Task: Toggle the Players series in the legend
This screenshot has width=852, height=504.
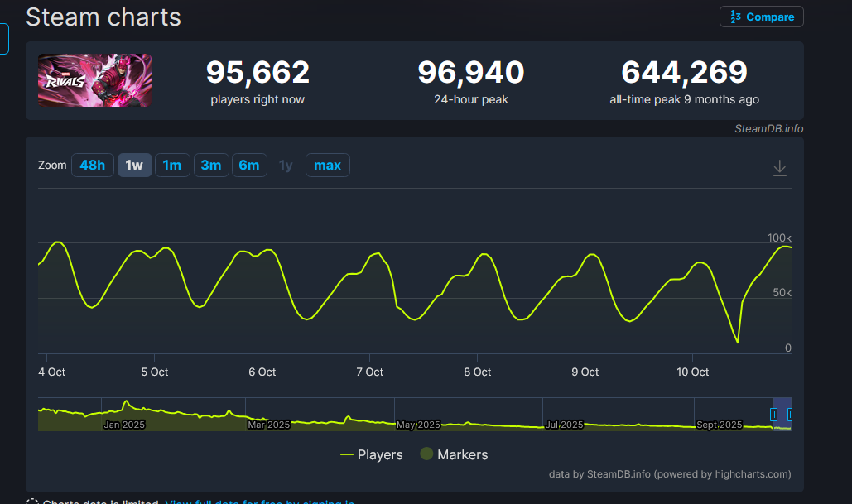Action: tap(372, 454)
